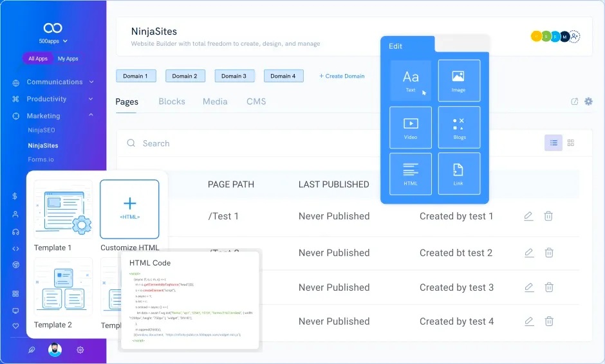Click the shield sidebar icon
The width and height of the screenshot is (605, 364).
pyautogui.click(x=16, y=265)
